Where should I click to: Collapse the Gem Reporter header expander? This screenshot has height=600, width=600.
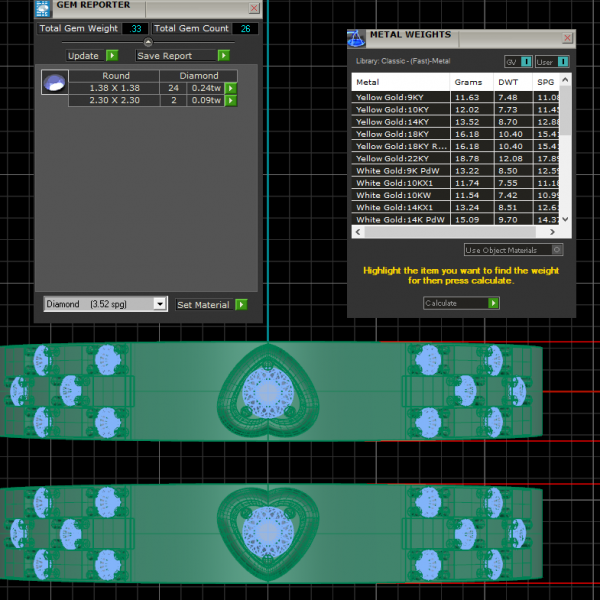149,43
